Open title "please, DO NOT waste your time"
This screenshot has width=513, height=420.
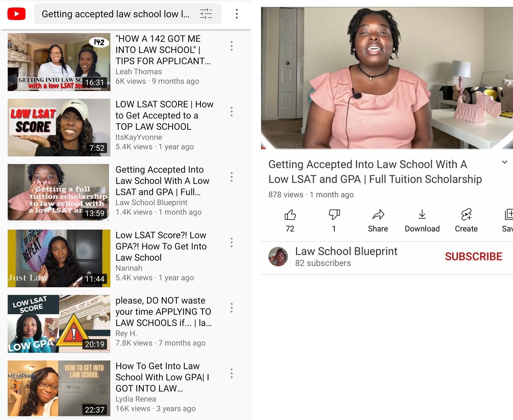164,311
